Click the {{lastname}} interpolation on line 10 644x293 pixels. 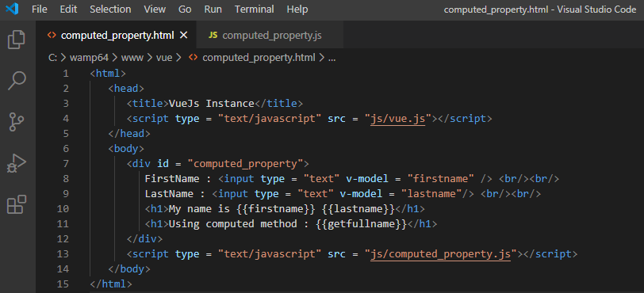358,209
